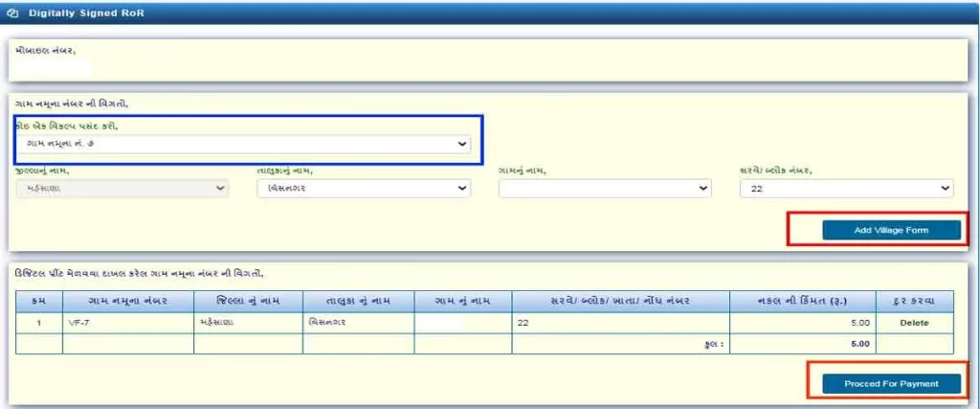Click the ગામ નમૂના નંબર column header
This screenshot has width=980, height=409.
pos(127,302)
